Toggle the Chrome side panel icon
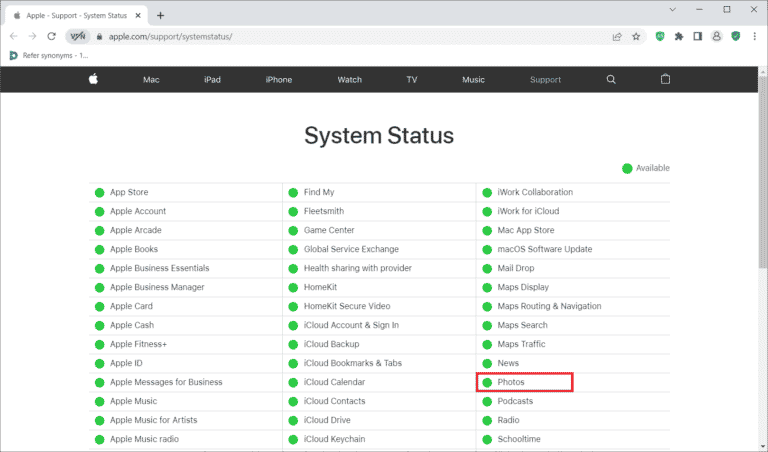The width and height of the screenshot is (768, 452). 698,36
